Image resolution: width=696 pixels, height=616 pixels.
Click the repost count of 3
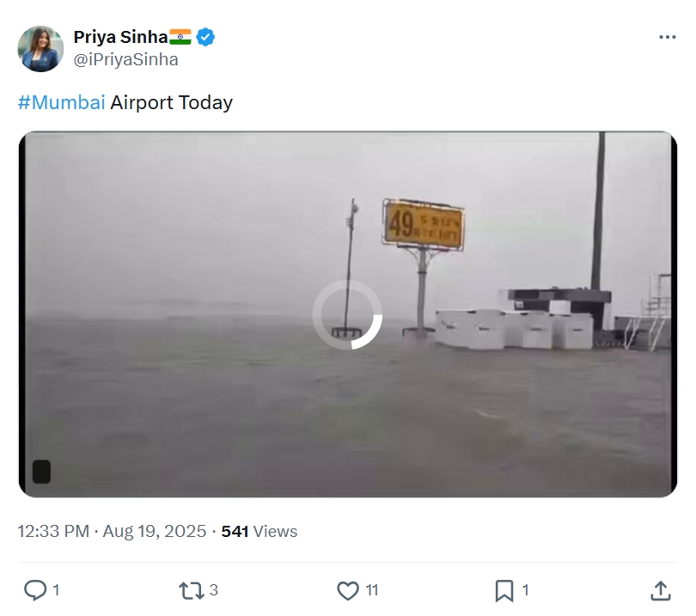click(213, 590)
